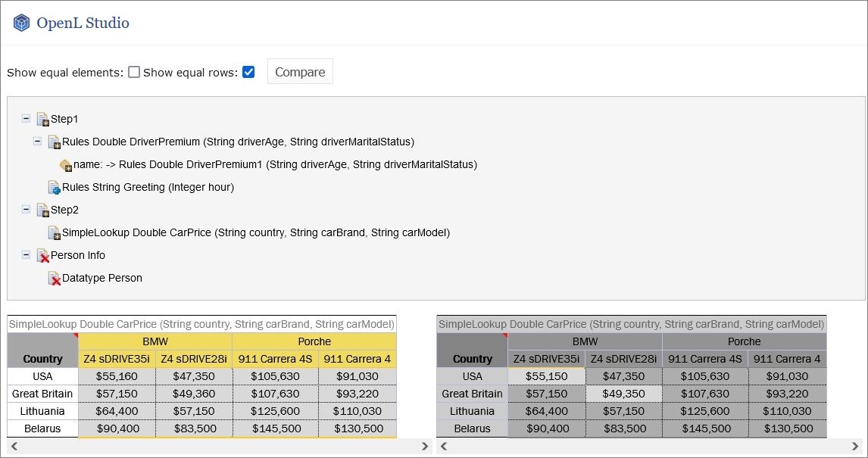Click the OpenL Studio logo icon

(21, 23)
